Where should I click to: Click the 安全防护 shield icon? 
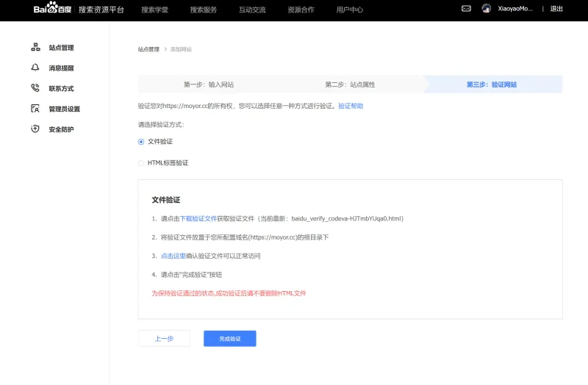pyautogui.click(x=35, y=129)
